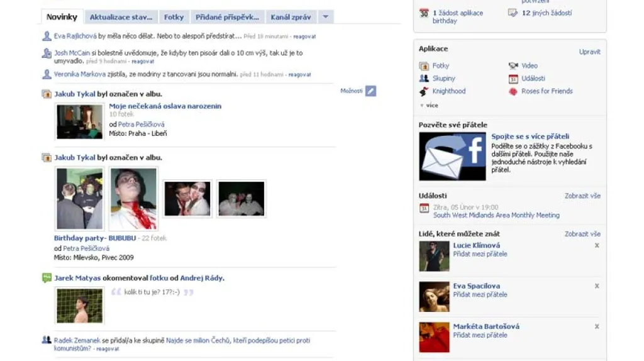Open the Moje nečekaná oslava album thumbnail
Viewport: 644px width, 361px height.
point(79,121)
